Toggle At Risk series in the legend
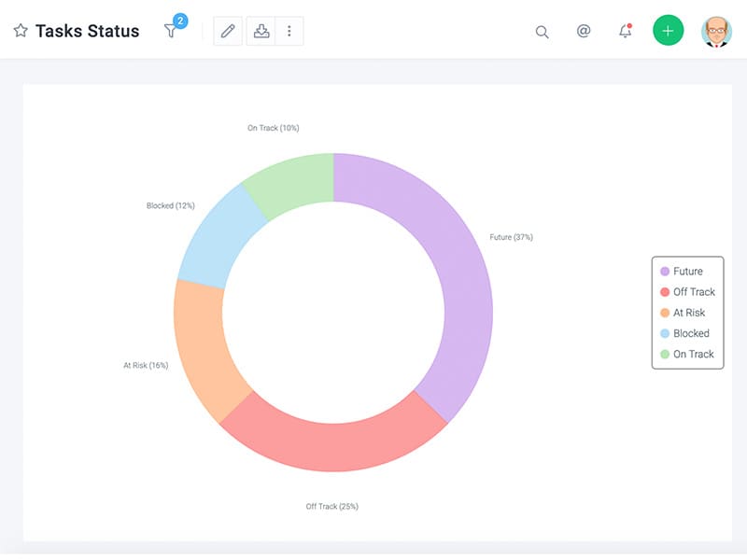The height and width of the screenshot is (560, 747). coord(687,313)
